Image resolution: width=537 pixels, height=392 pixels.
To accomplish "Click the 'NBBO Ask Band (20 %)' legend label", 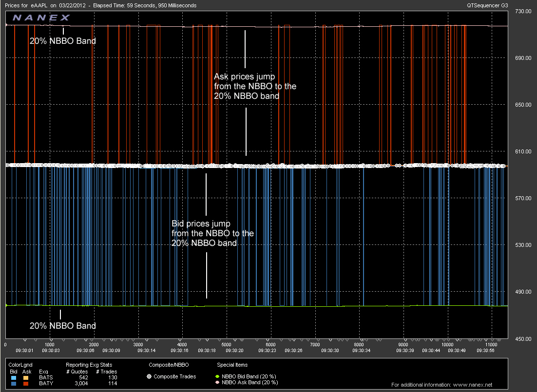I will (249, 382).
